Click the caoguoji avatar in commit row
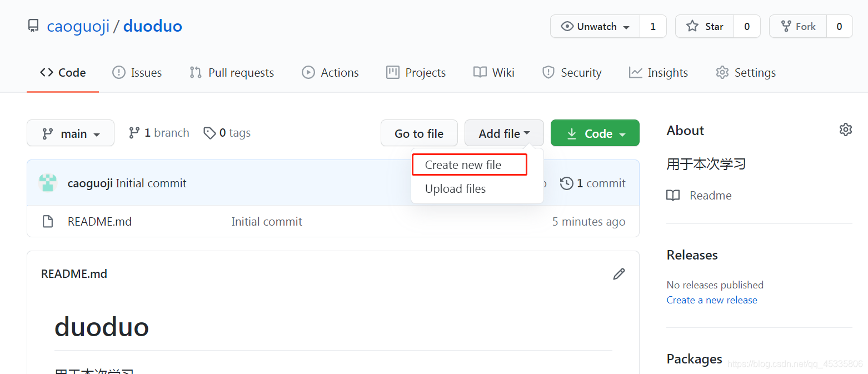868x374 pixels. (48, 183)
